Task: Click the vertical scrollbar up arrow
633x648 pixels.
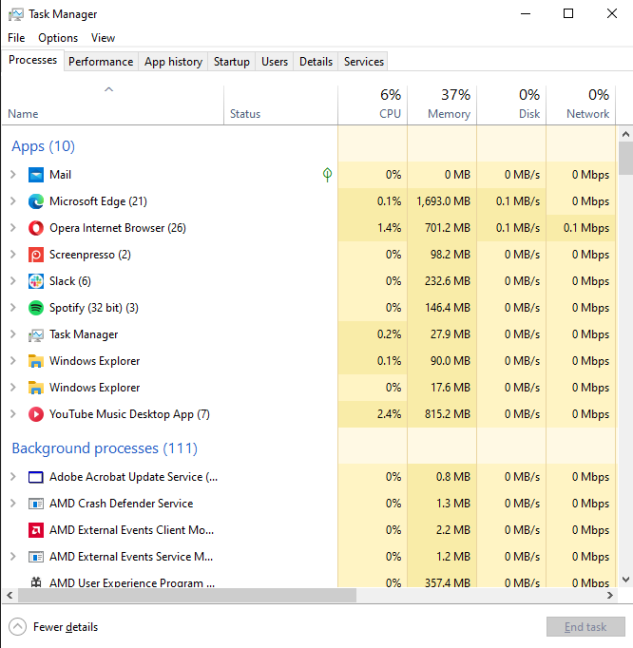Action: [x=626, y=134]
